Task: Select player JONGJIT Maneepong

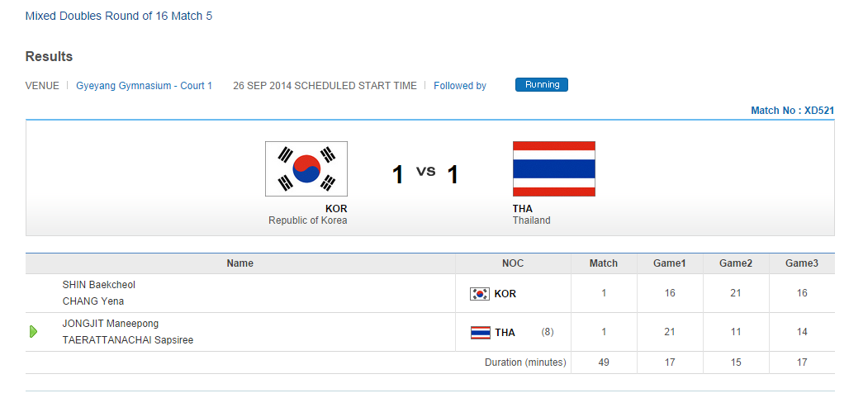Action: coord(111,324)
